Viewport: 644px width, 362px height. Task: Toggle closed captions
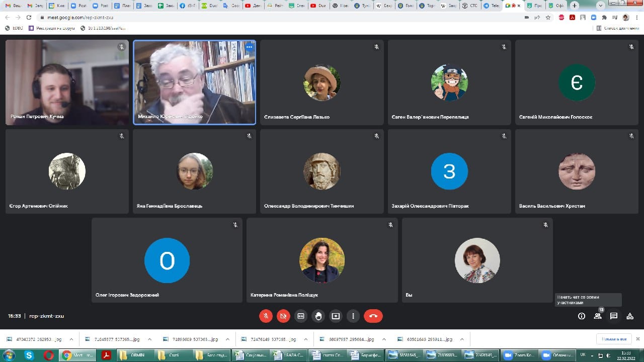point(301,316)
